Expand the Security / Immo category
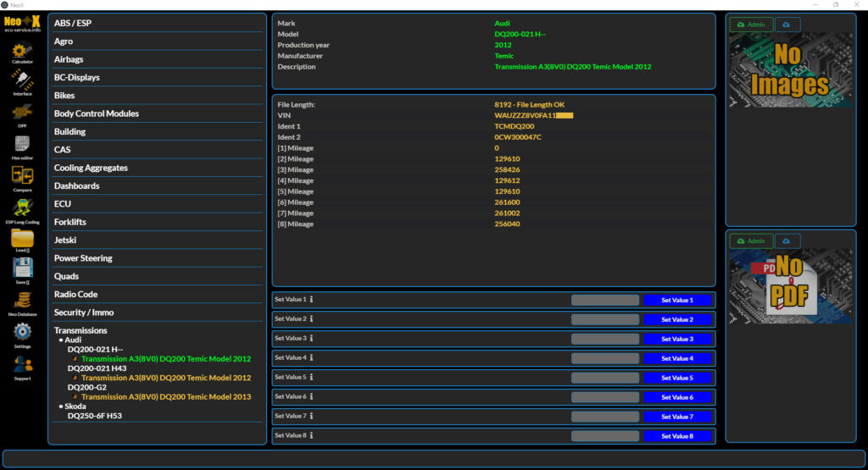 click(84, 312)
